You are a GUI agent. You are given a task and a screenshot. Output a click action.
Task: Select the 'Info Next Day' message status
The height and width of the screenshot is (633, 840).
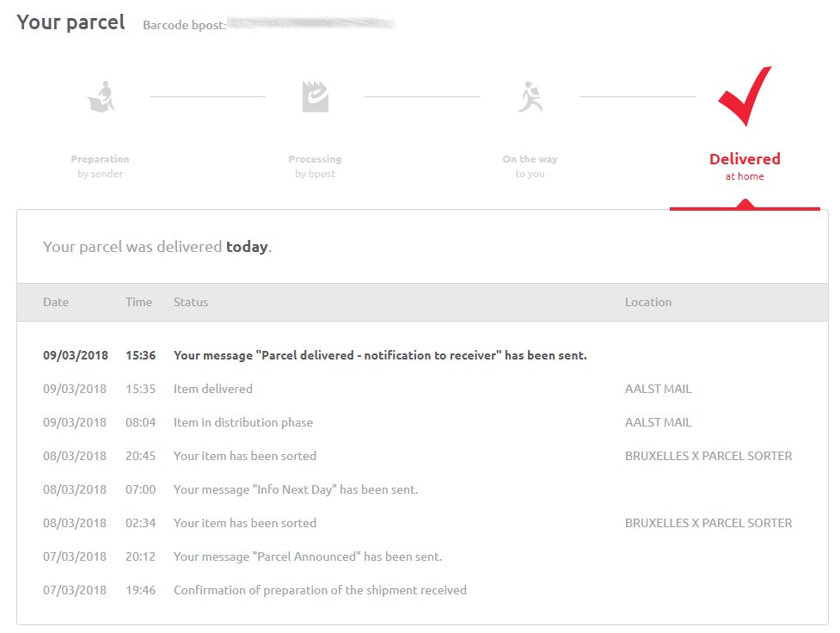click(296, 489)
